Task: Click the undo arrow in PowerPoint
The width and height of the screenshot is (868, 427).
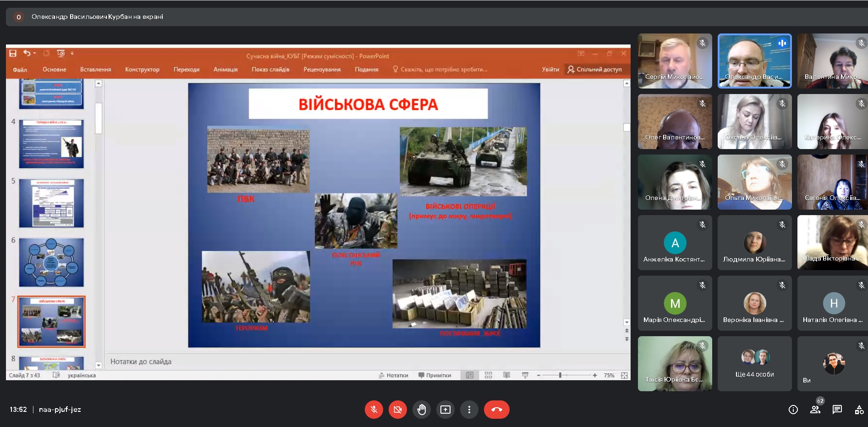Action: (27, 54)
